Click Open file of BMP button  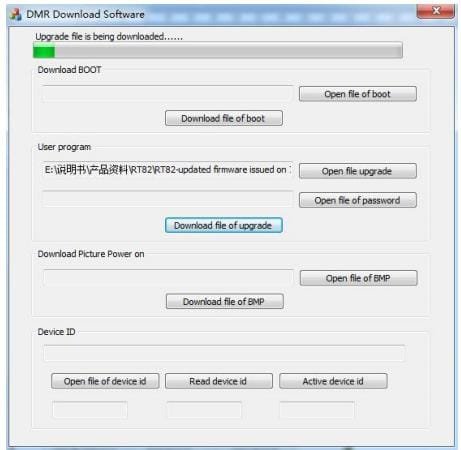[x=358, y=278]
